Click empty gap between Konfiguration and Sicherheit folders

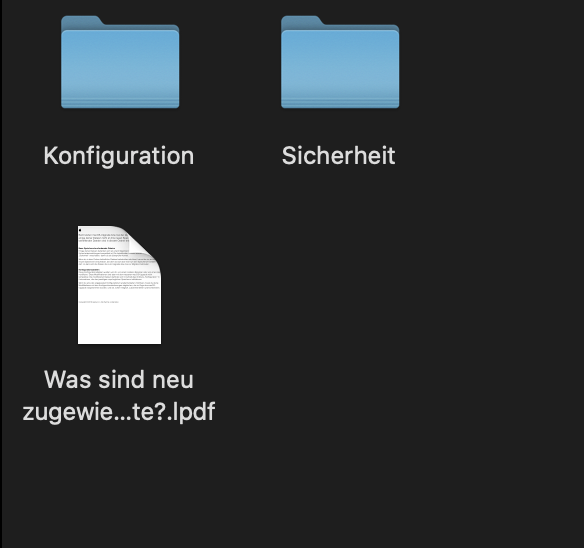point(230,62)
